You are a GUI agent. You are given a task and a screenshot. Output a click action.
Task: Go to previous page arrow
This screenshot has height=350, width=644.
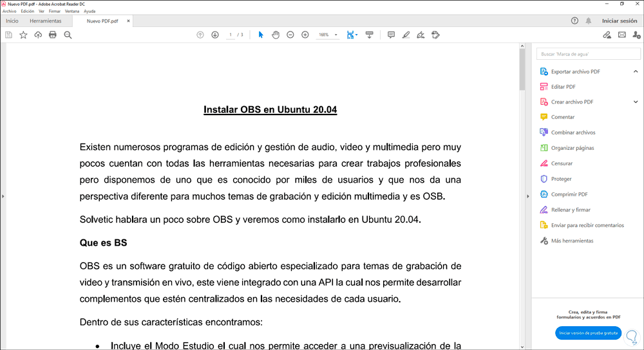(x=200, y=35)
